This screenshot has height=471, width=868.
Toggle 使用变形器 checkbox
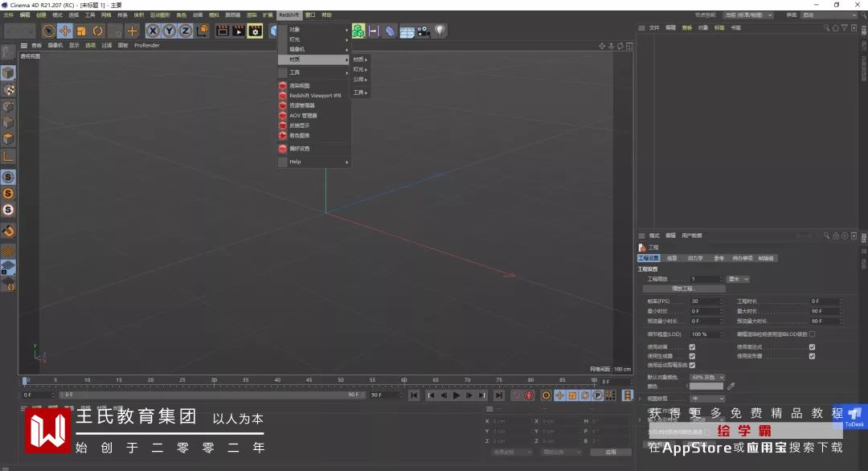click(812, 356)
